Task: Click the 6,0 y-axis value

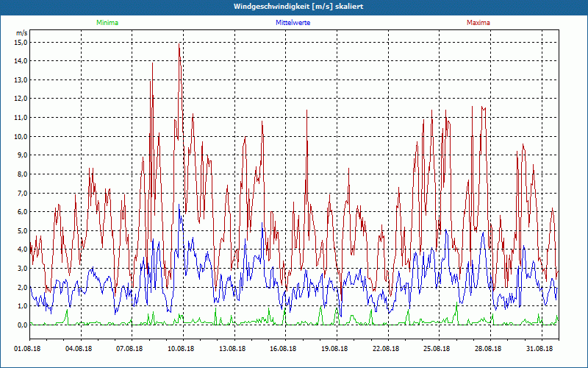Action: (22, 211)
